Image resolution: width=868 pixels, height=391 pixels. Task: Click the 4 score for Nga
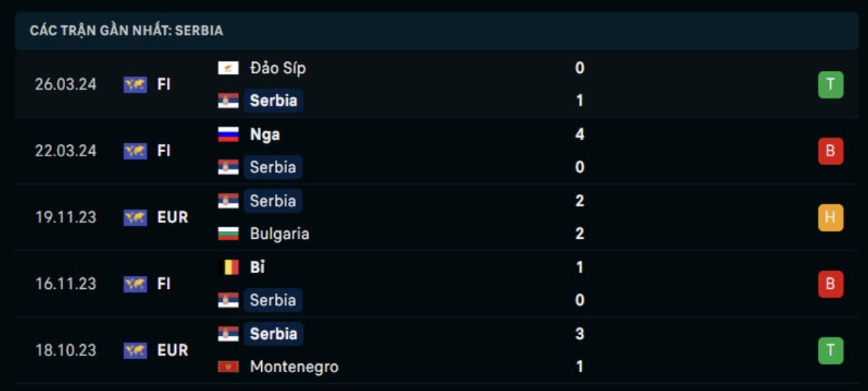pos(580,135)
